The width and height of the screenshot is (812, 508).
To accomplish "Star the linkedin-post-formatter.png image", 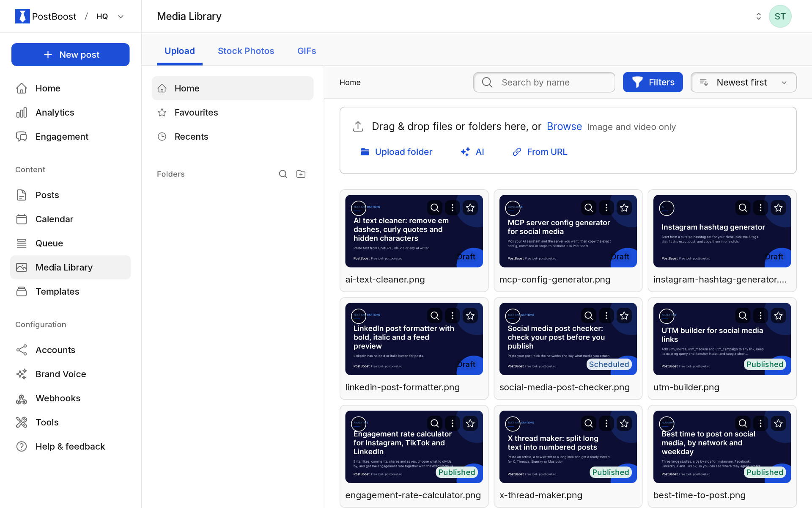I will point(470,315).
